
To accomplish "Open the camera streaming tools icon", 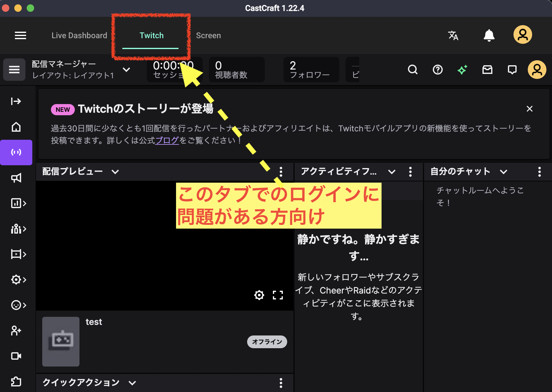I will [x=16, y=356].
